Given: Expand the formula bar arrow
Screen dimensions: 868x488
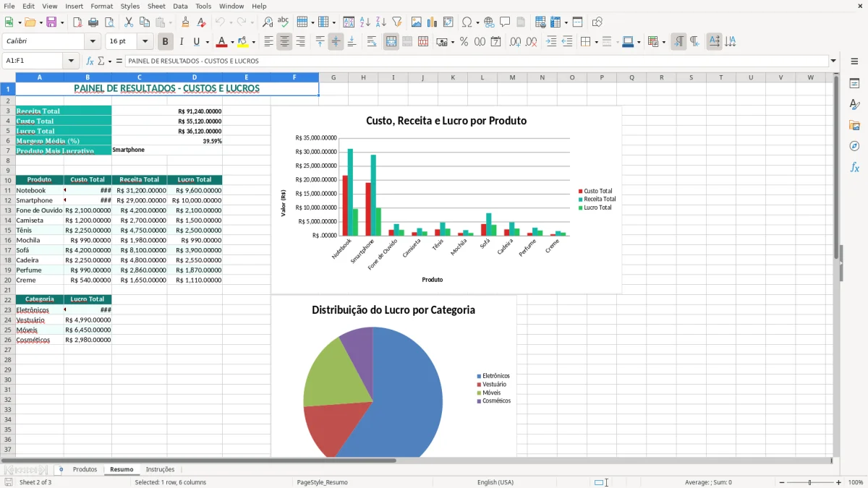Looking at the screenshot, I should 833,61.
